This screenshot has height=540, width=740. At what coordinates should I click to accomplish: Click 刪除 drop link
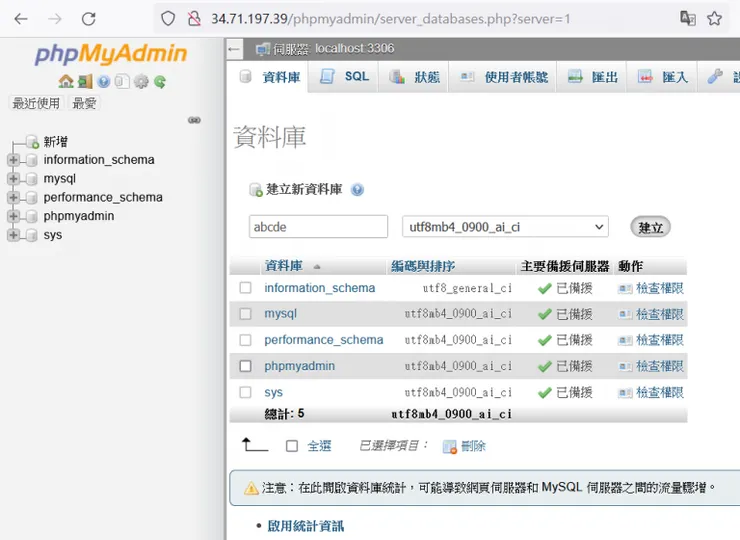pos(473,446)
